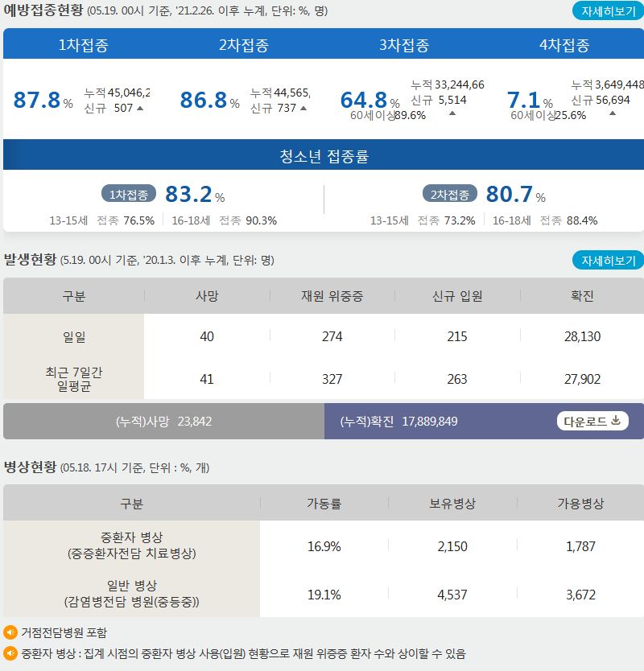Click the '90.3%' value for 16-18세 first dose
The width and height of the screenshot is (644, 671).
point(261,220)
